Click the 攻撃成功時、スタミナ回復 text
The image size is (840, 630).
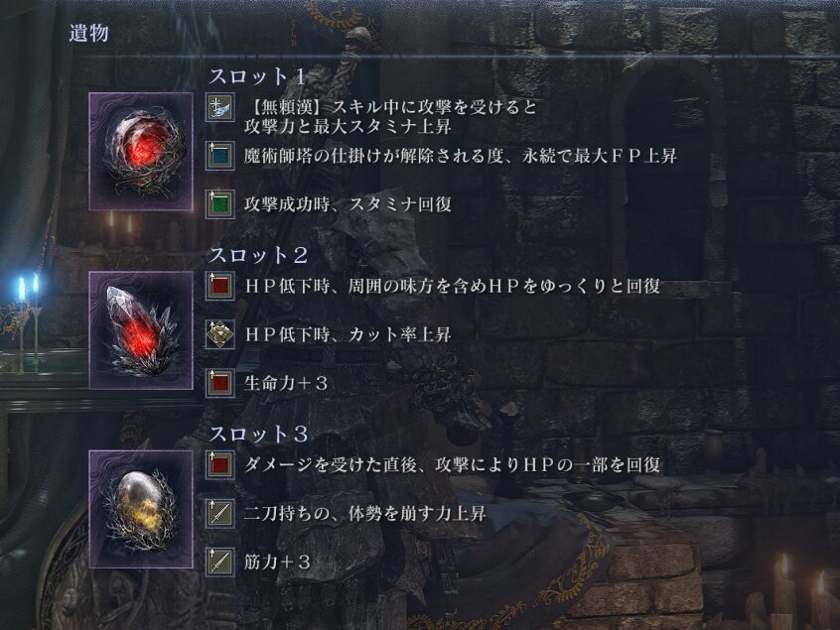[348, 204]
